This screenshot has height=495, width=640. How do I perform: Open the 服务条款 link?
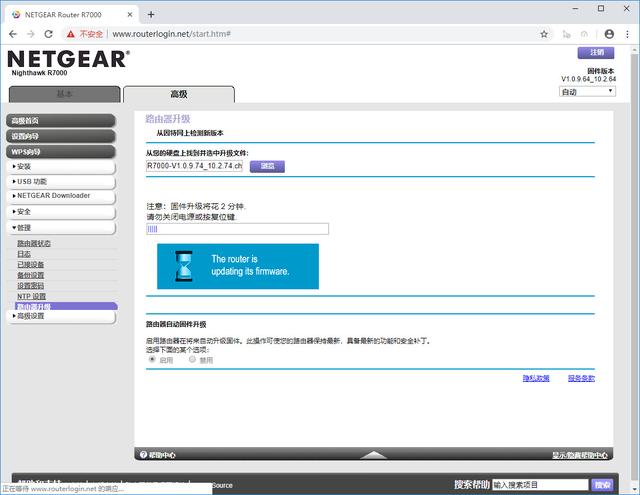click(581, 378)
